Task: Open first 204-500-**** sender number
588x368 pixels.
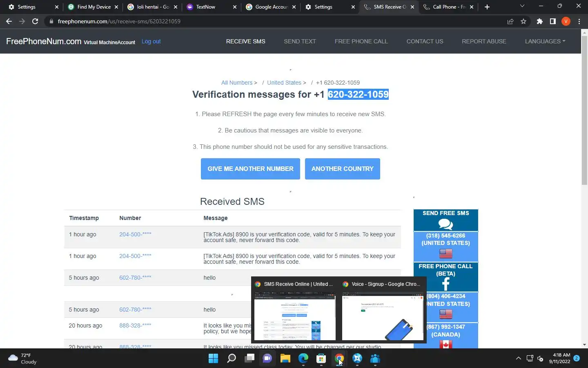Action: pos(135,234)
